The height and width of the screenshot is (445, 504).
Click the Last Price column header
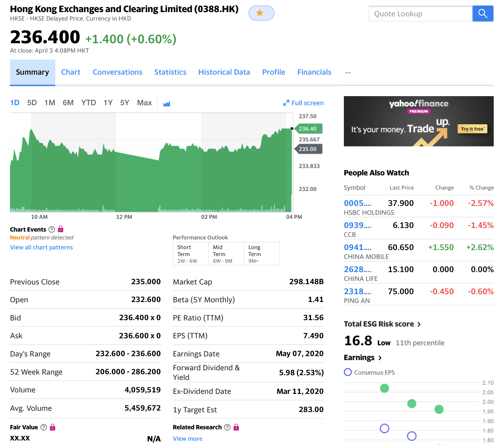[x=402, y=188]
